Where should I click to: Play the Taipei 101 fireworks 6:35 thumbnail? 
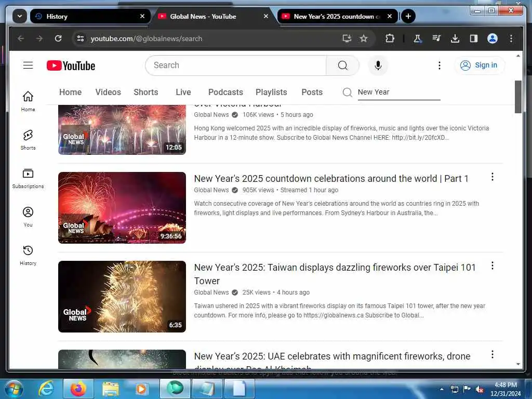point(122,297)
